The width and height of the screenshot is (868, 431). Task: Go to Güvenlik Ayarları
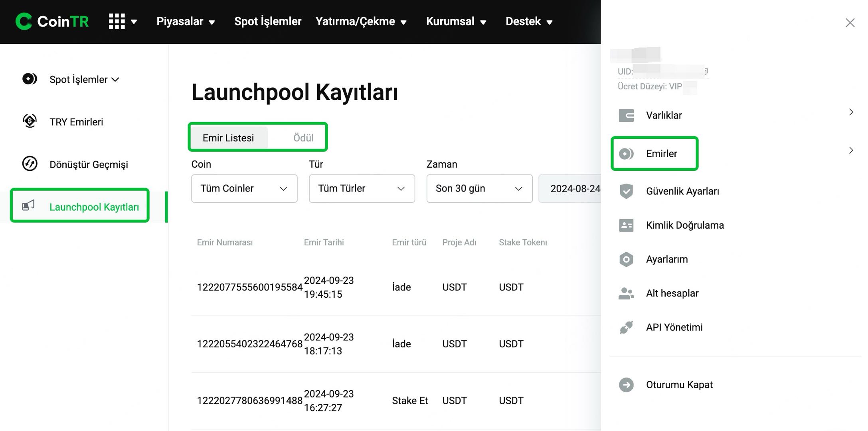point(682,191)
